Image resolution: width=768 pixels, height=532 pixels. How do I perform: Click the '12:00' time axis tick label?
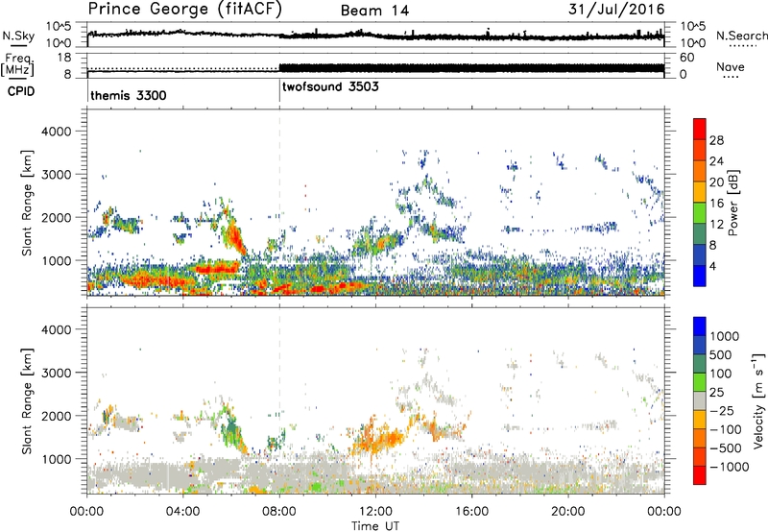click(x=375, y=512)
